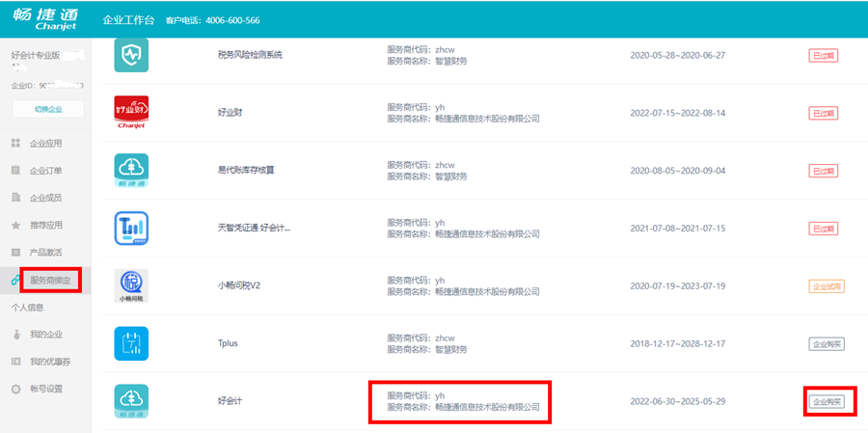This screenshot has width=868, height=433.
Task: Open 帐号设置 in the sidebar
Action: pos(46,389)
